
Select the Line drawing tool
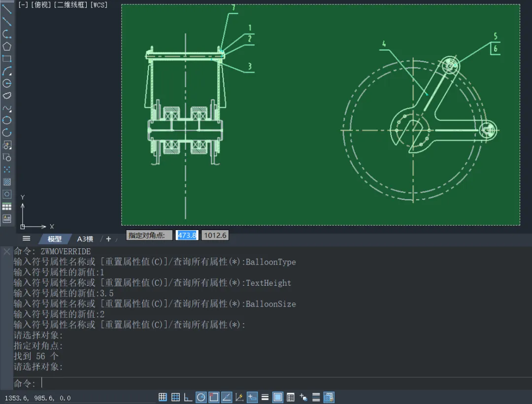pyautogui.click(x=7, y=8)
